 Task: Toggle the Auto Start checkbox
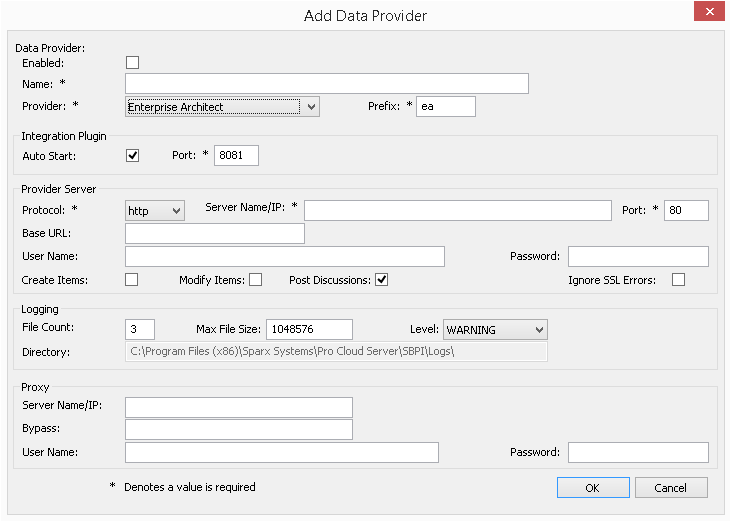[132, 156]
